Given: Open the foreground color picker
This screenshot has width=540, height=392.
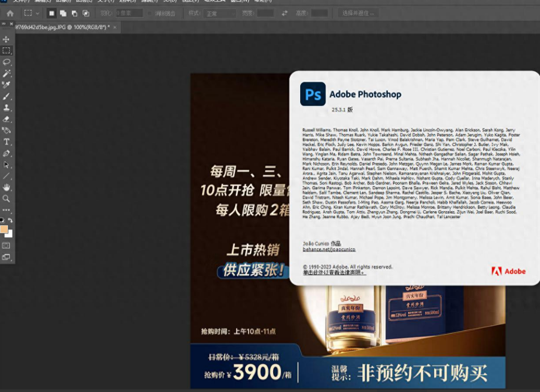Looking at the screenshot, I should point(4,229).
